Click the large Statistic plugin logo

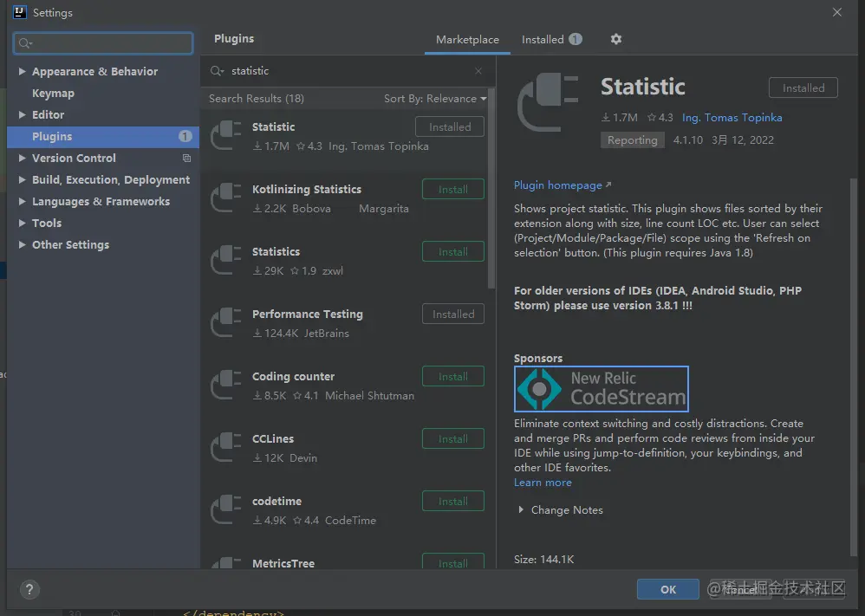(548, 102)
